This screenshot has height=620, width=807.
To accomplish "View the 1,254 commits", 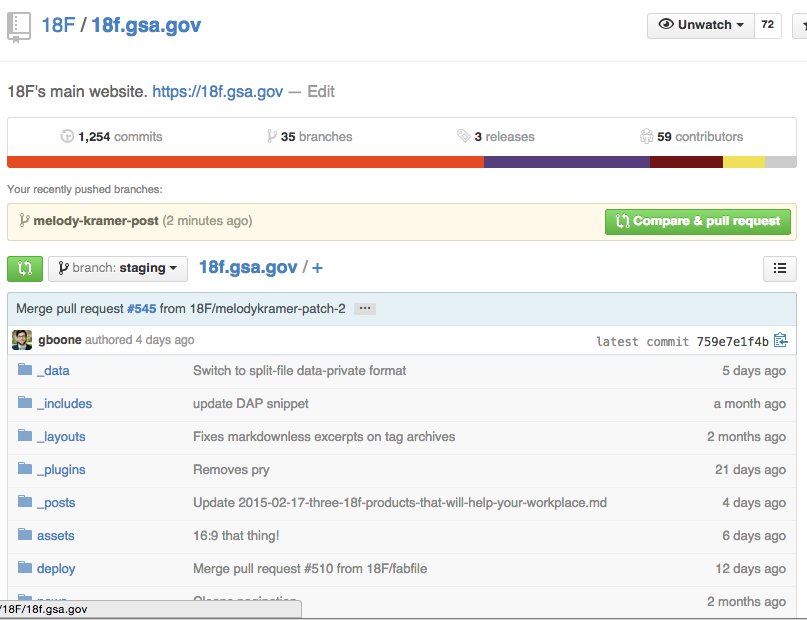I will (x=120, y=137).
